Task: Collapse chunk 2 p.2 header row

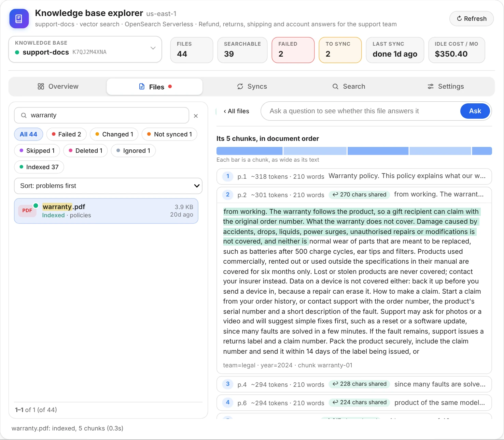Action: pos(354,195)
